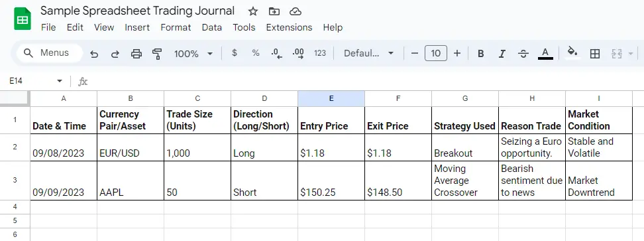The height and width of the screenshot is (241, 644).
Task: Select column A header
Action: (64, 98)
